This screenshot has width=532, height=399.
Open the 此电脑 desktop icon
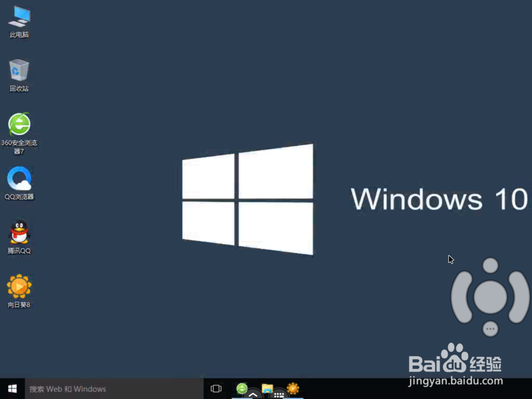point(19,22)
